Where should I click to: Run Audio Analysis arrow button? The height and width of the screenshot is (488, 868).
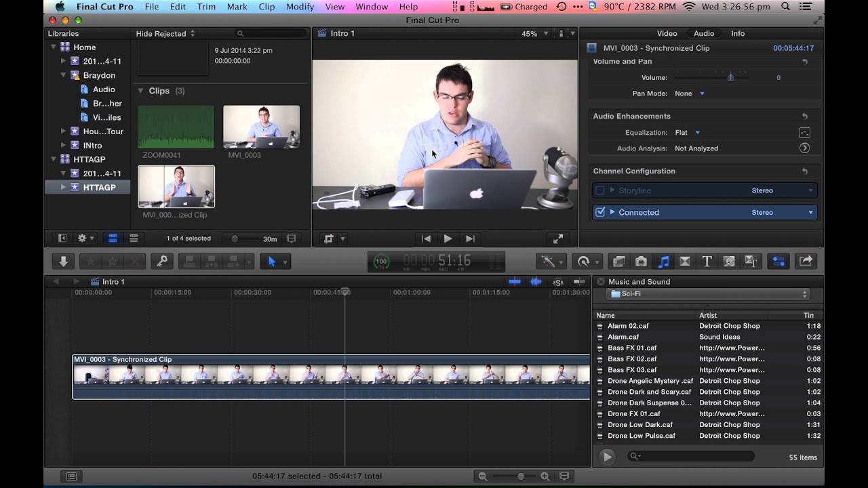click(x=804, y=148)
